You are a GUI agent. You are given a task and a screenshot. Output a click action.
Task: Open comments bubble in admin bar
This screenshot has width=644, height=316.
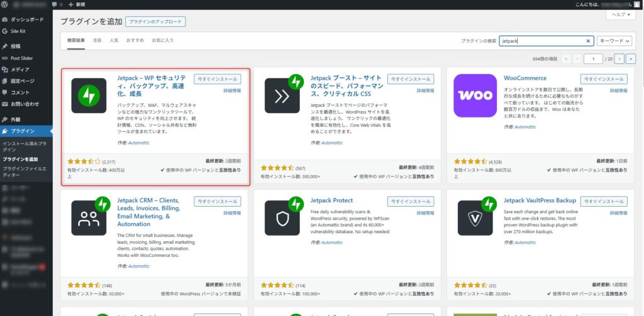(x=57, y=4)
